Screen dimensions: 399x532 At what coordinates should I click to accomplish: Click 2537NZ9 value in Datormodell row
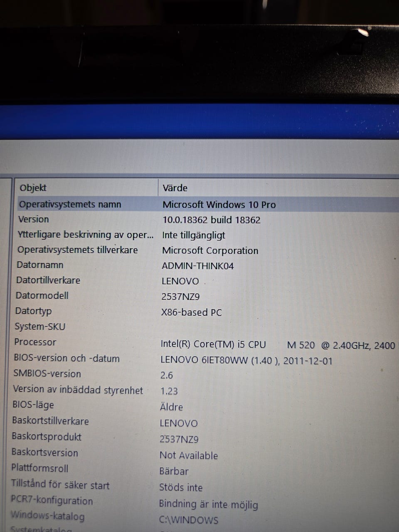point(180,297)
